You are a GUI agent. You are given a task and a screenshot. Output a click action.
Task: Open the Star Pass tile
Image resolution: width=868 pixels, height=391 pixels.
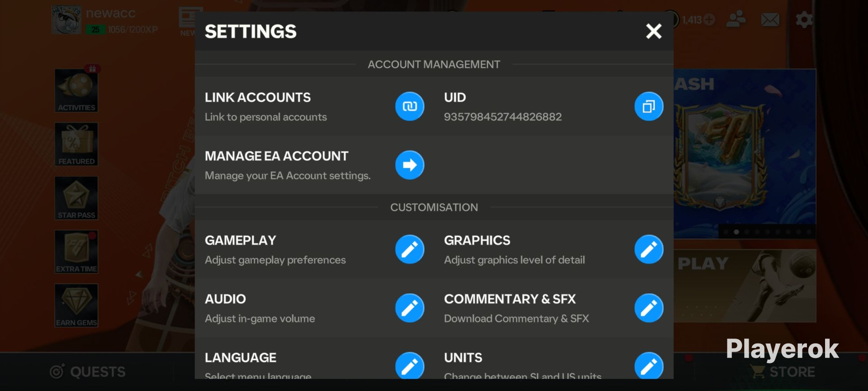(x=76, y=198)
